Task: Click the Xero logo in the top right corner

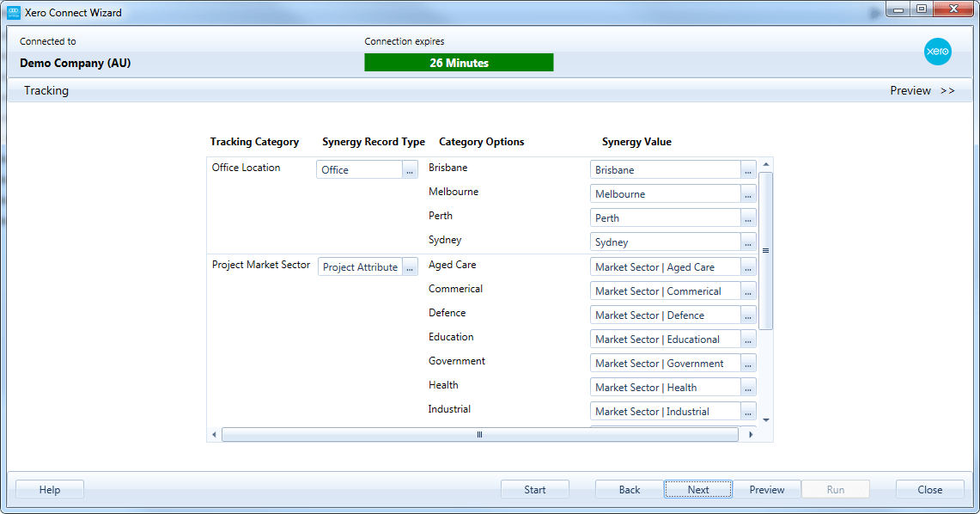Action: (x=937, y=52)
